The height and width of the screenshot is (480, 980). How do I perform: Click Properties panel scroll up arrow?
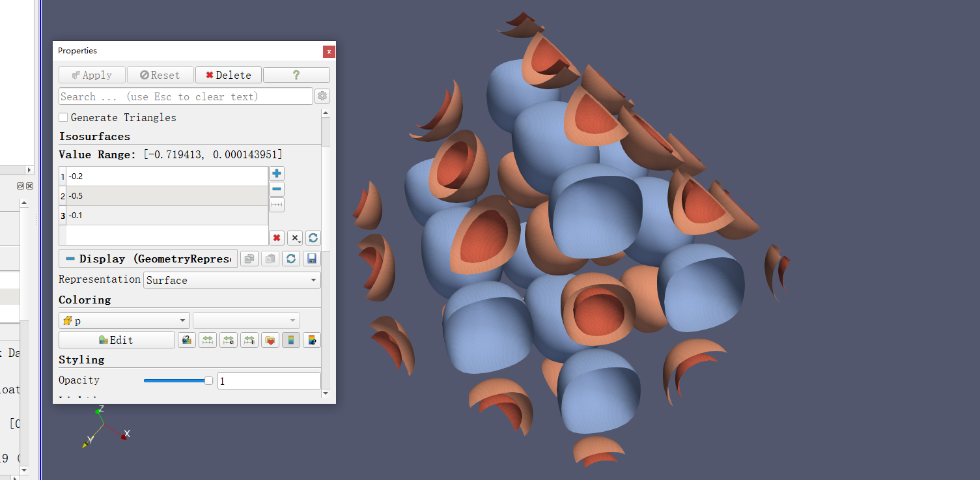[326, 113]
